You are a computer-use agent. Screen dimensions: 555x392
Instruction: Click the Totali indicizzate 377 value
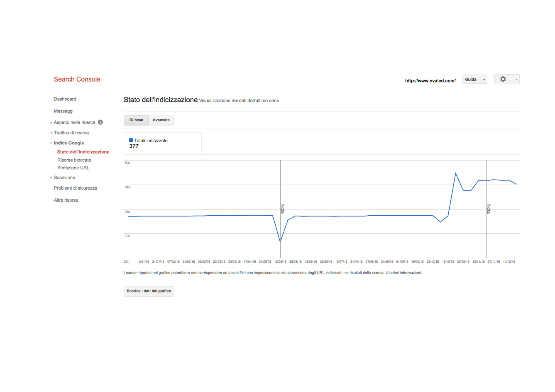[x=134, y=146]
